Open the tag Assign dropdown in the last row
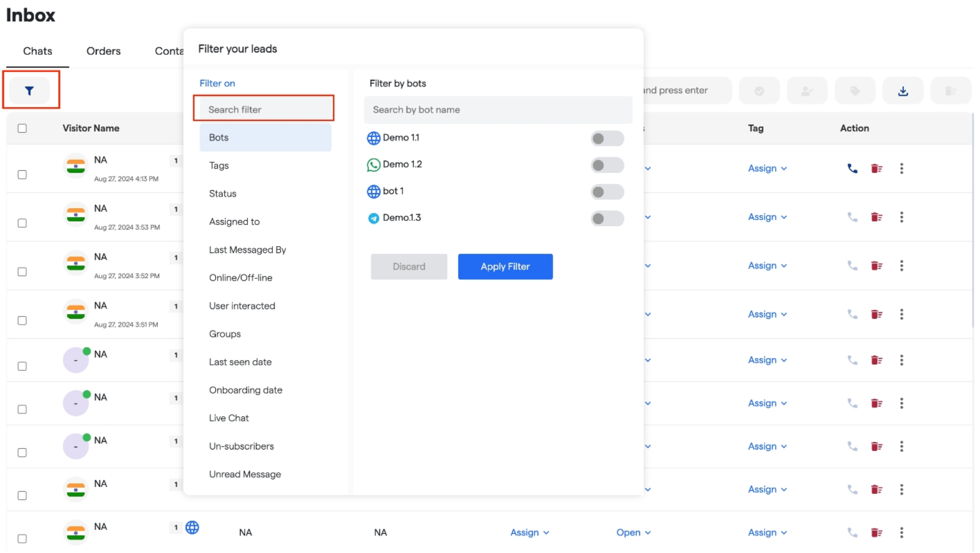980x553 pixels. 767,532
